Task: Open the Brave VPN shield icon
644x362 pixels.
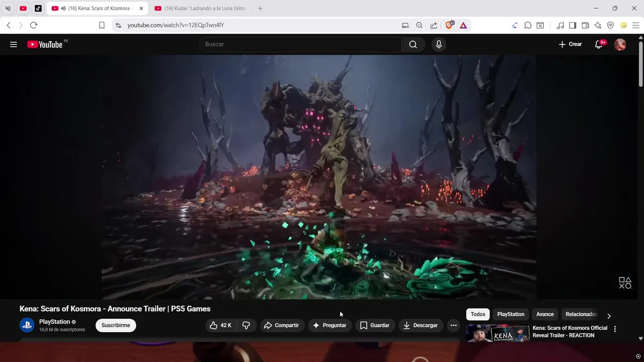Action: [x=610, y=25]
